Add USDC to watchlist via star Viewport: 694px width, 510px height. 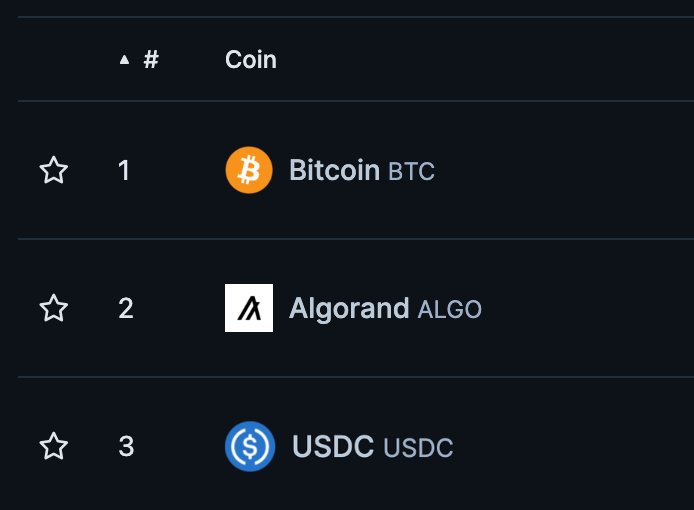click(53, 446)
